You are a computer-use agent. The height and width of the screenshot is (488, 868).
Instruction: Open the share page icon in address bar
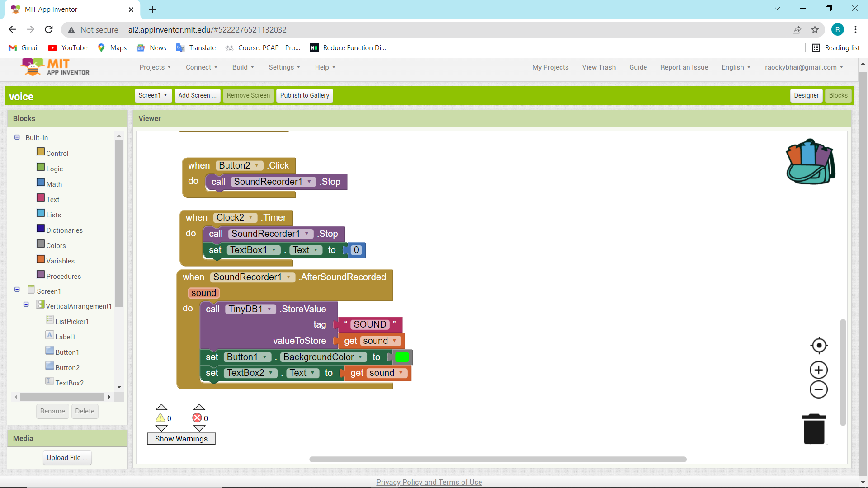tap(797, 30)
